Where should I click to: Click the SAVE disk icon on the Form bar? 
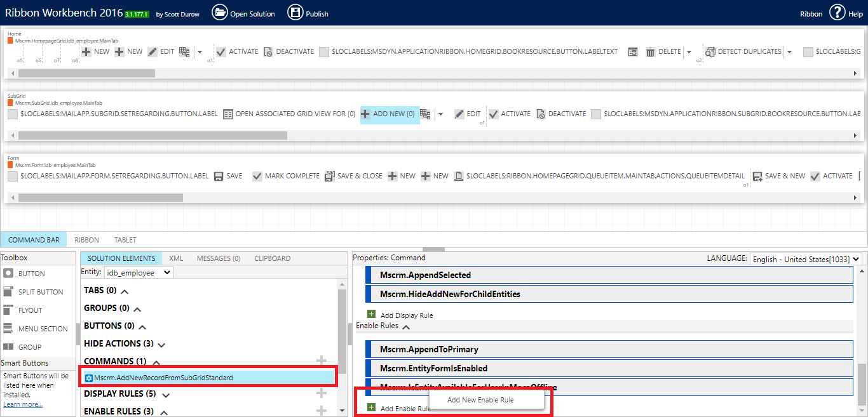217,176
